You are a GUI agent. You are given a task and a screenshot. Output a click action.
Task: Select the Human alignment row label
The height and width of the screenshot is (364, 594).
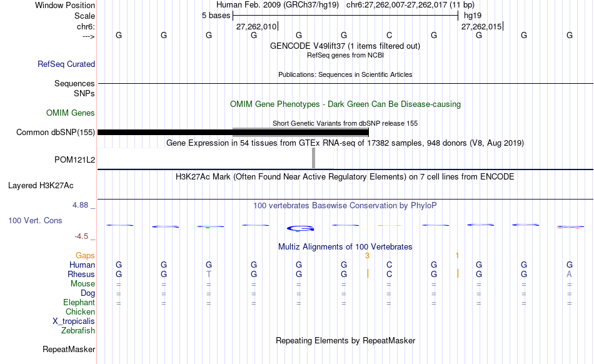point(82,265)
